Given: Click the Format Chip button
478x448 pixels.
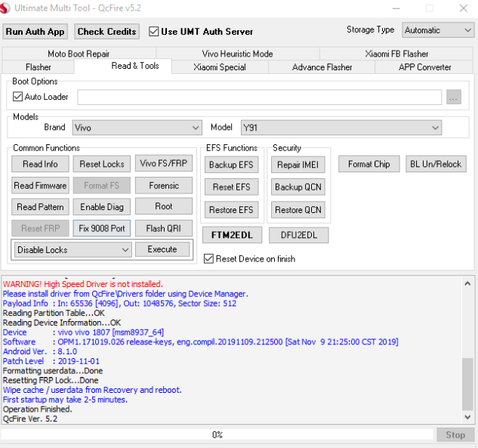Looking at the screenshot, I should 369,164.
